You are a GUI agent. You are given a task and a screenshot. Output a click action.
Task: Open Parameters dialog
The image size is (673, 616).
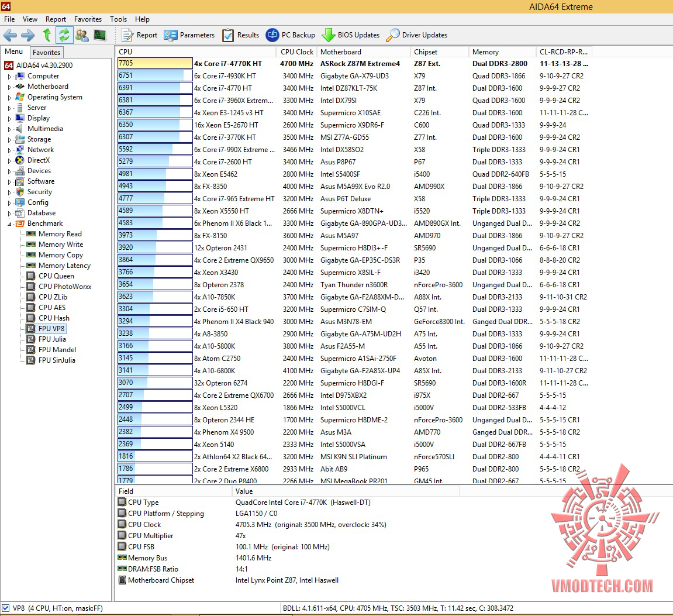pos(189,35)
